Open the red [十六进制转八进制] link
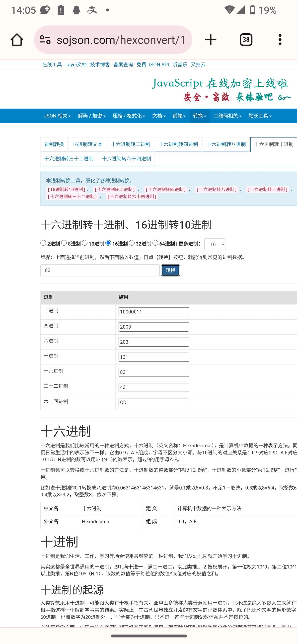Image resolution: width=297 pixels, height=644 pixels. point(217,189)
